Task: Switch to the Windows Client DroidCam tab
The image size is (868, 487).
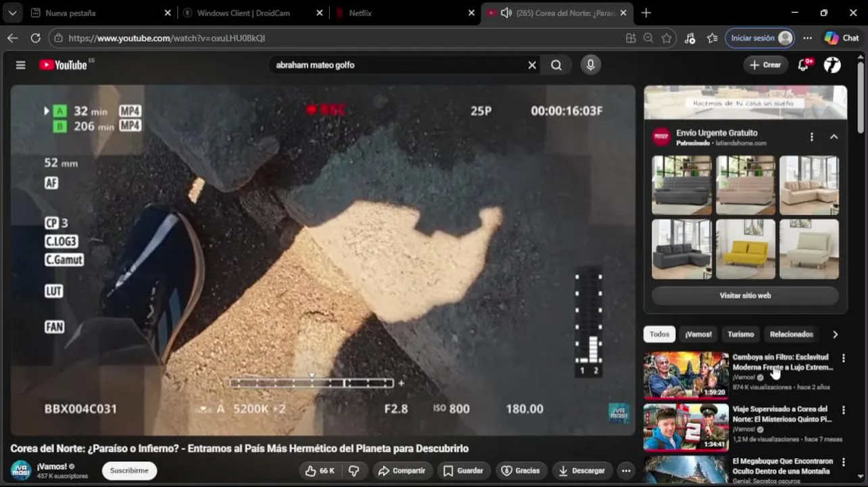Action: [254, 13]
